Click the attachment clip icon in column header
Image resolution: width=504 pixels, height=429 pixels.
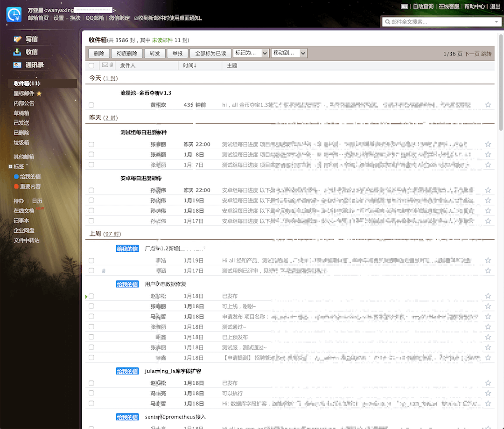(111, 65)
